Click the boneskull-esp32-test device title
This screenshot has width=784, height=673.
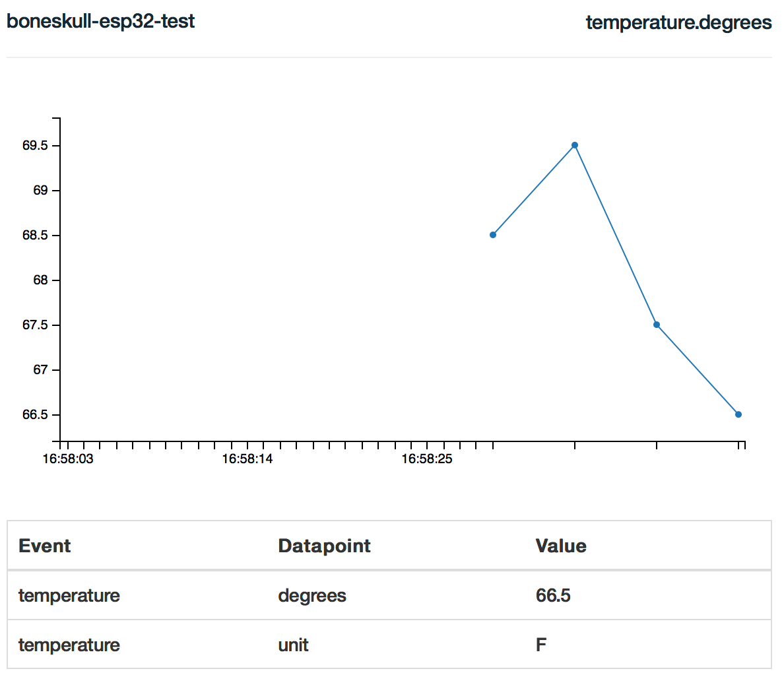pos(101,21)
